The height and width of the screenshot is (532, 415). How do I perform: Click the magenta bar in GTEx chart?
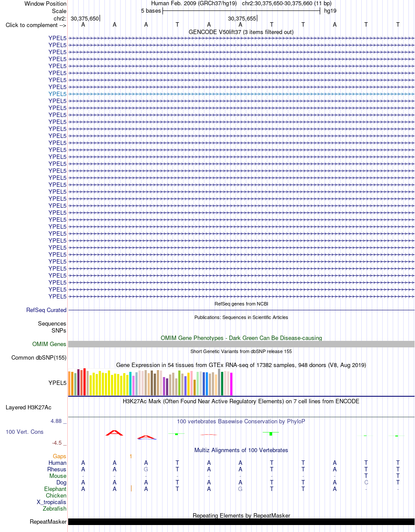[232, 384]
